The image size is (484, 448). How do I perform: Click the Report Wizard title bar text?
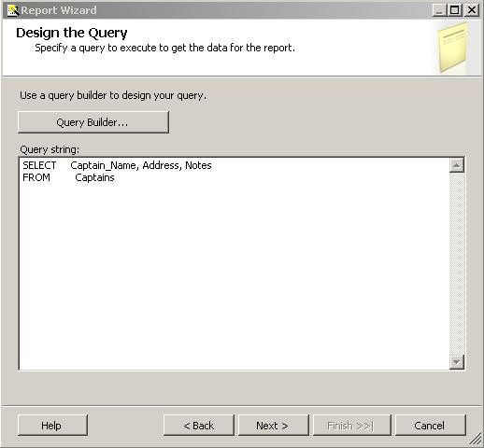59,10
